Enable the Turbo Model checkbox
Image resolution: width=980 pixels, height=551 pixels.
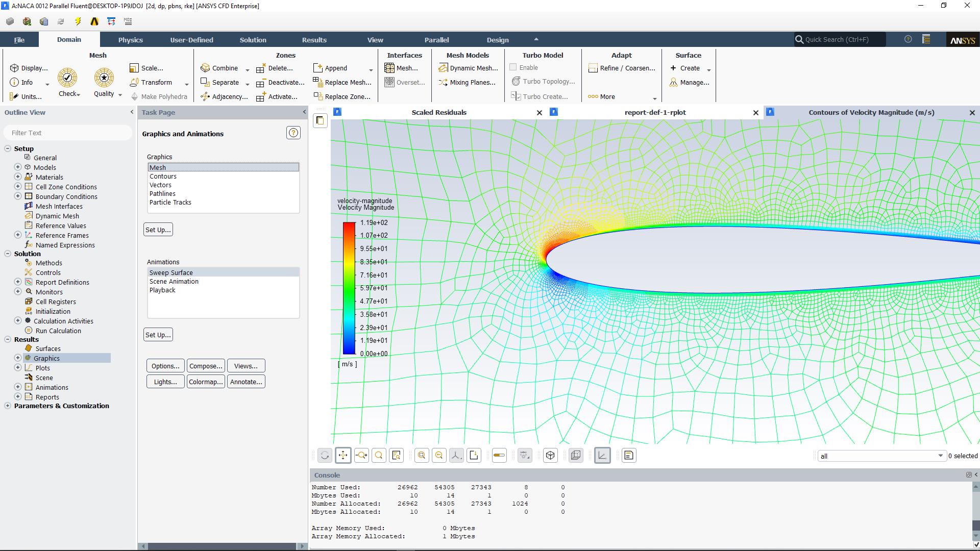(513, 67)
